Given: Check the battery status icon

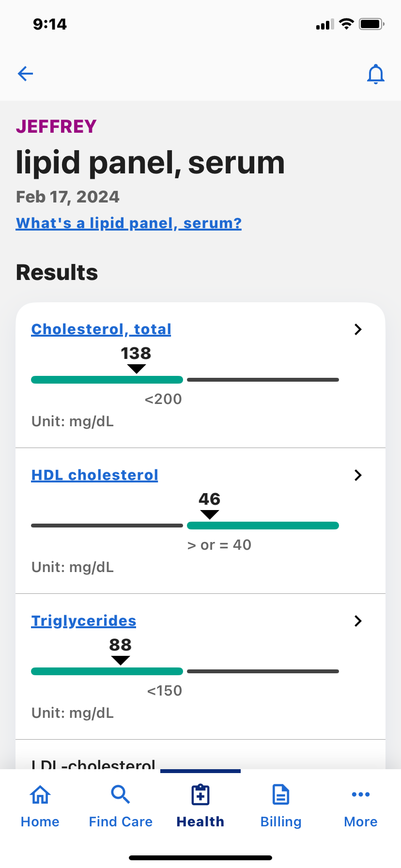Looking at the screenshot, I should (x=371, y=24).
